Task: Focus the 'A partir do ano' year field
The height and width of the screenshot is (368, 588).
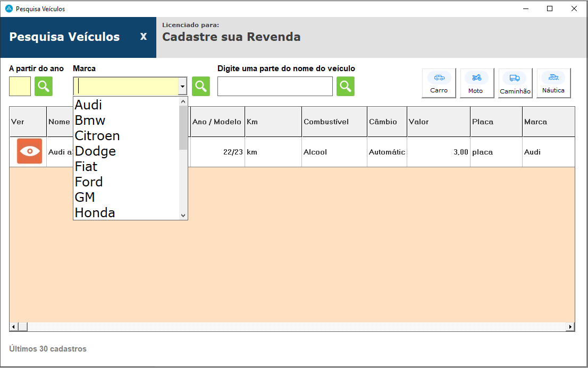Action: 20,86
